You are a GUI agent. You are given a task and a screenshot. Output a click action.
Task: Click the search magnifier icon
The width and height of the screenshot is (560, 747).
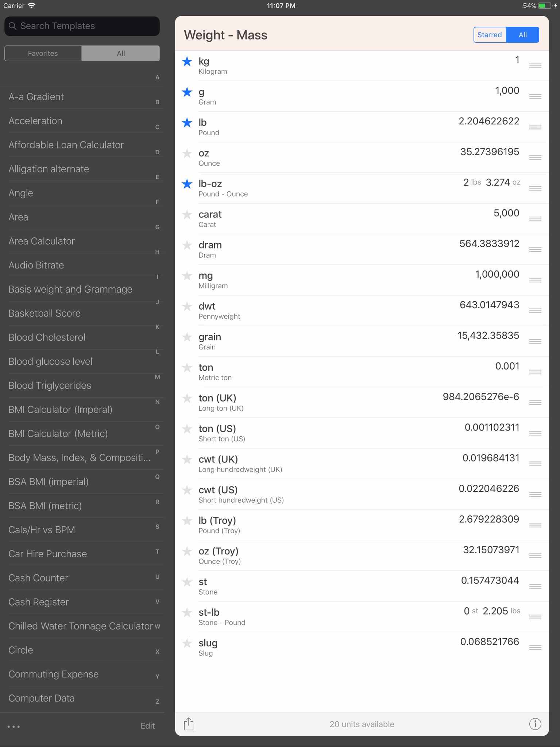click(x=13, y=26)
